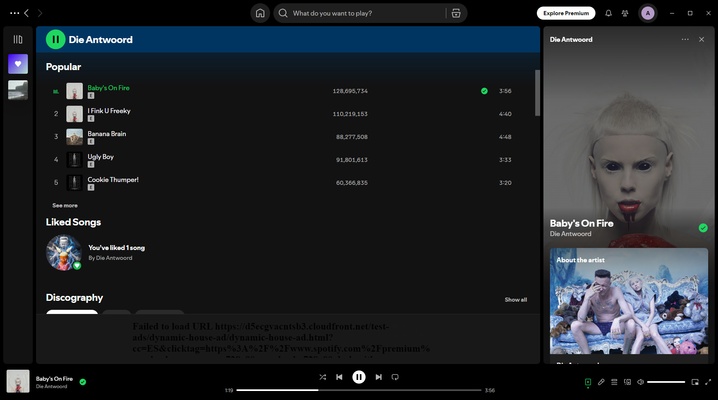Skip to previous track
Image resolution: width=718 pixels, height=400 pixels.
pyautogui.click(x=339, y=377)
